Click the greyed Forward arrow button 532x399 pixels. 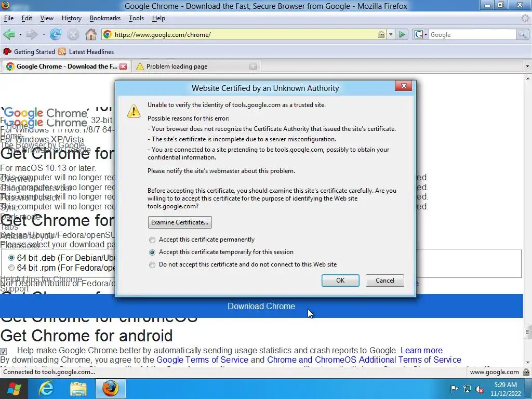[32, 34]
